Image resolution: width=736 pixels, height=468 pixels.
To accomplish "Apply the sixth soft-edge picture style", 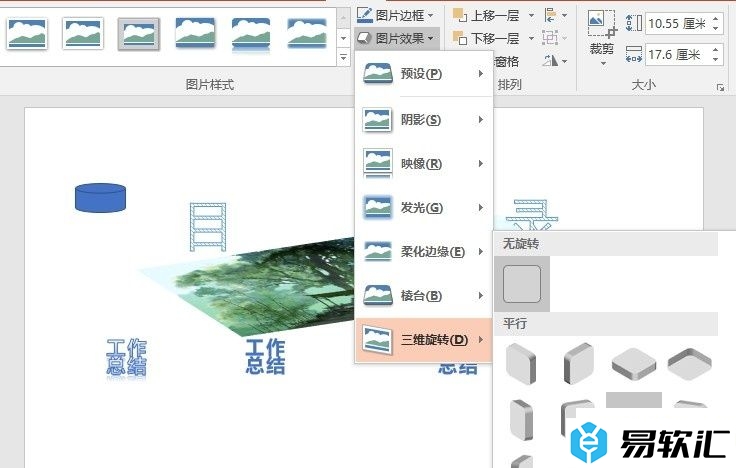I will click(307, 33).
